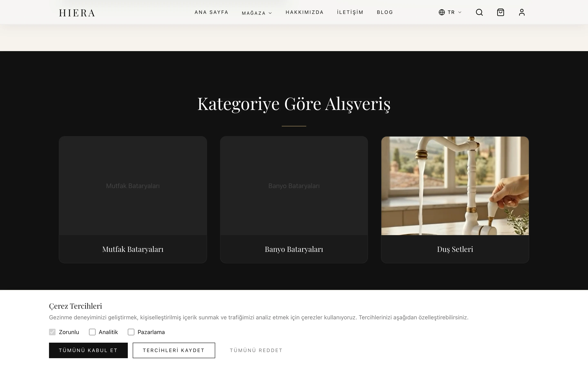The width and height of the screenshot is (588, 368).
Task: Go to ANA SAYFA menu item
Action: [x=211, y=12]
